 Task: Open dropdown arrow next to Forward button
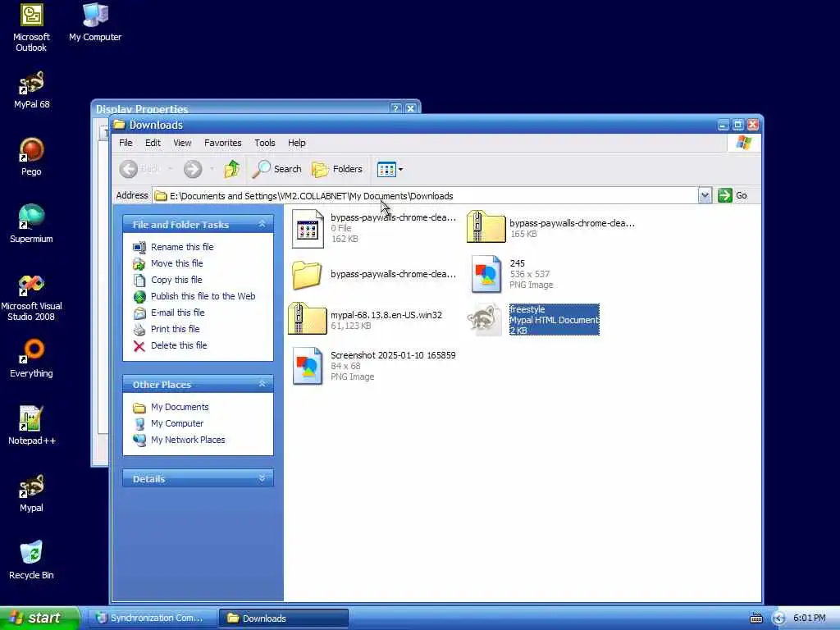tap(212, 169)
